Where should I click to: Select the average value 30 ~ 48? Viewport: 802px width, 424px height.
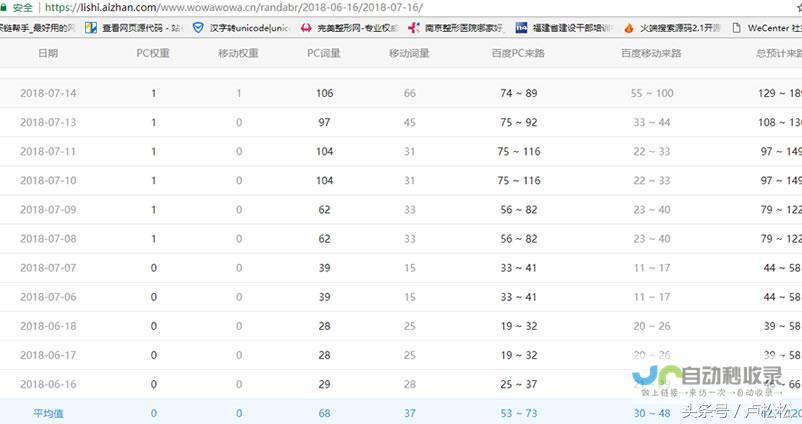[x=652, y=413]
